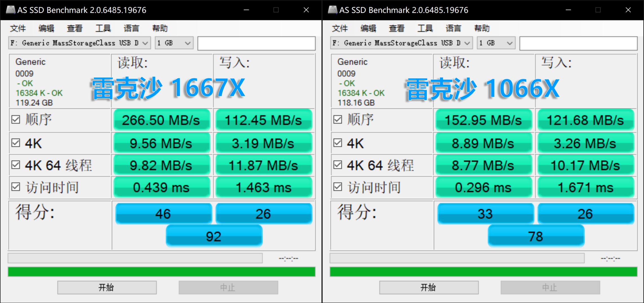
Task: Toggle the 4K checkbox in the left window
Action: tap(16, 143)
